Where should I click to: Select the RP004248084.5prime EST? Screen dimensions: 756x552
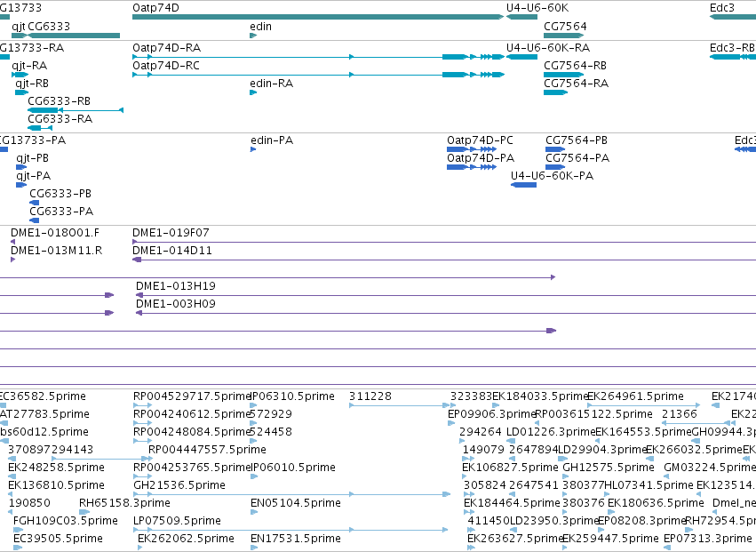(x=143, y=441)
